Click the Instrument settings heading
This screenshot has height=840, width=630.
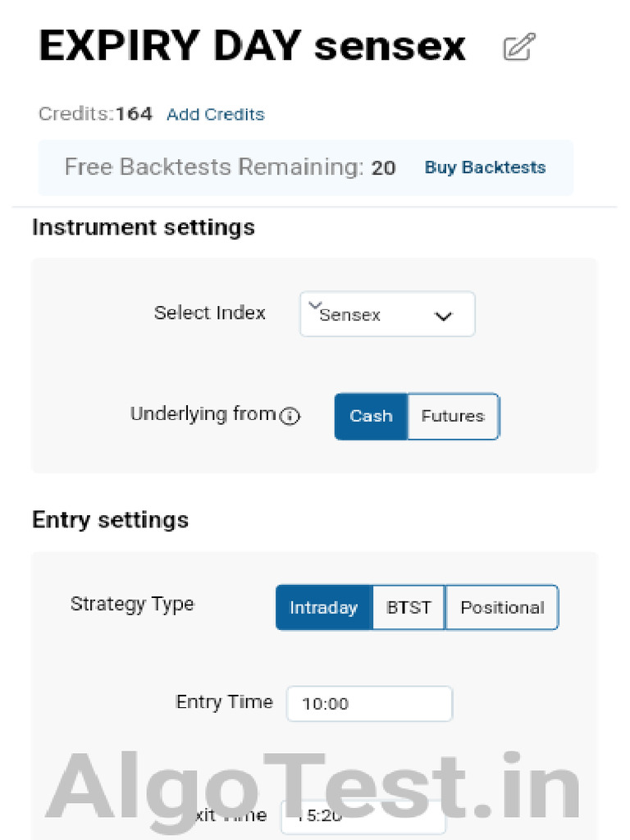click(x=144, y=227)
